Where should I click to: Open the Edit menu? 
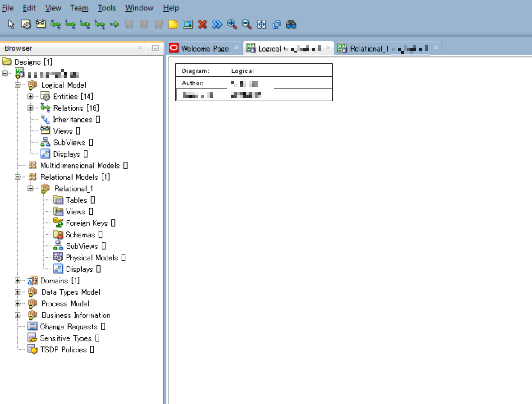[x=29, y=8]
